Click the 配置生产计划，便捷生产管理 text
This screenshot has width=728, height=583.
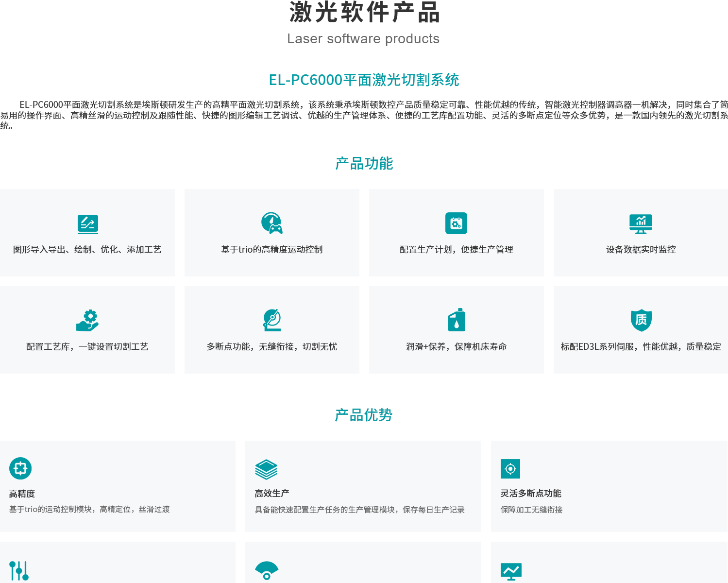point(456,250)
